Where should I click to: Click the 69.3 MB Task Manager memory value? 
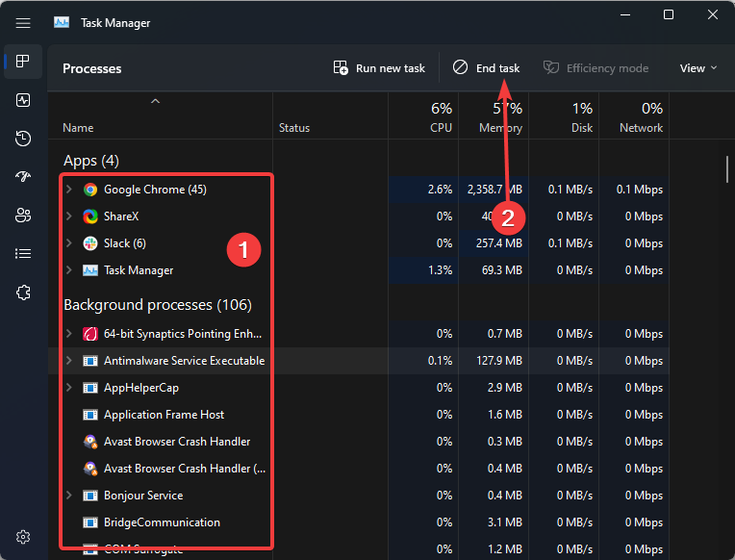tap(501, 270)
